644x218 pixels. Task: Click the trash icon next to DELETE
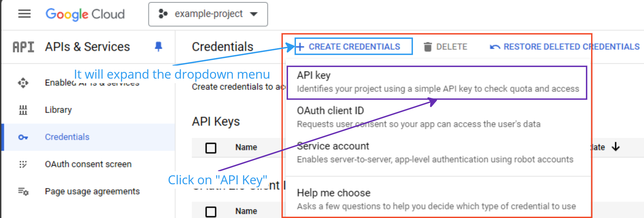tap(428, 47)
